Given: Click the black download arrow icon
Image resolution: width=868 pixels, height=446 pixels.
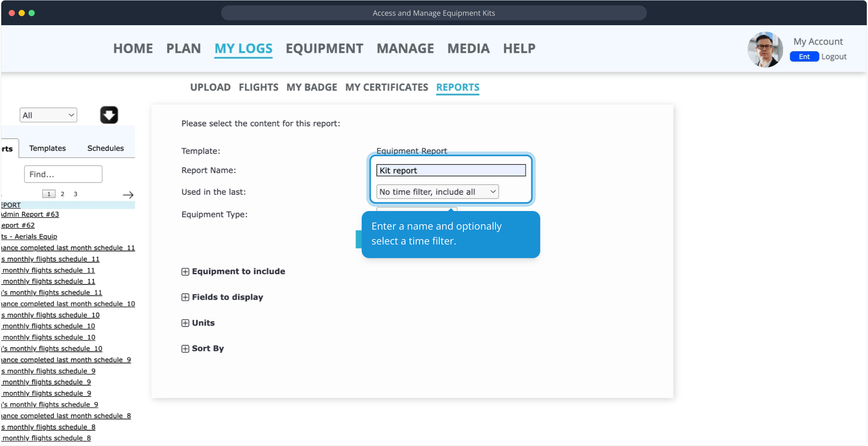Looking at the screenshot, I should point(109,115).
